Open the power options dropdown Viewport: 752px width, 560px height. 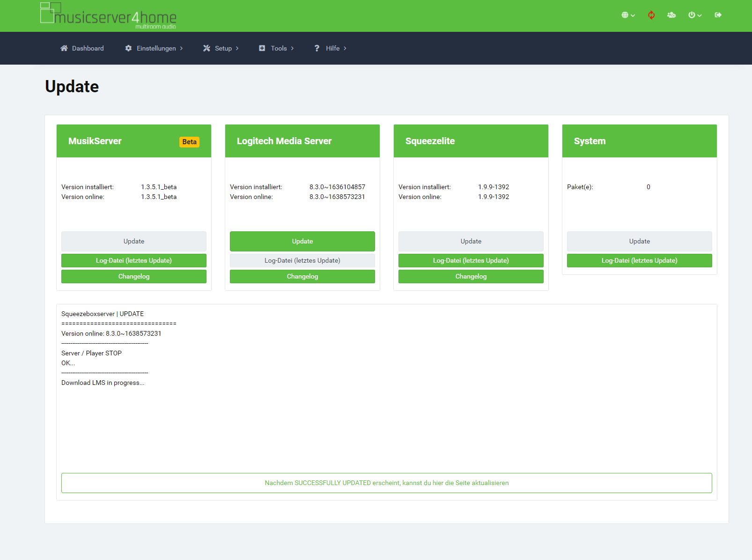[694, 15]
